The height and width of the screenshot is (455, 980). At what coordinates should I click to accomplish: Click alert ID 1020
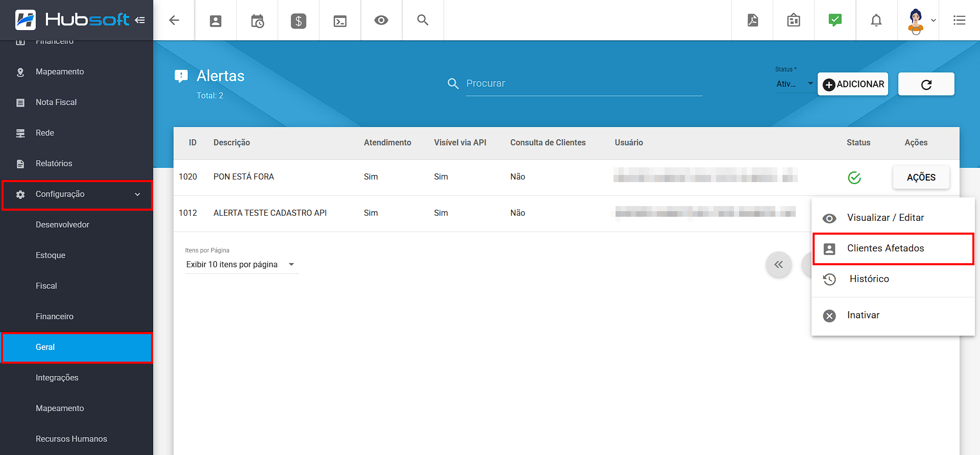click(188, 177)
